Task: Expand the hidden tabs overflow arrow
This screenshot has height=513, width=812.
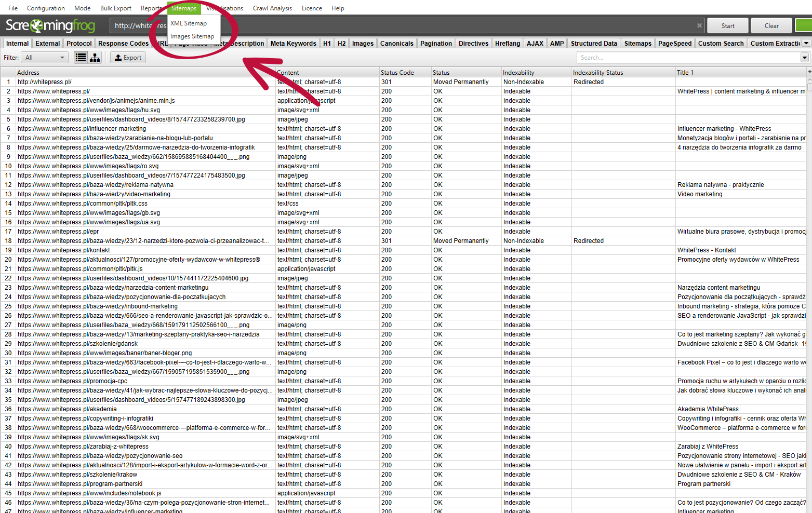Action: [806, 43]
